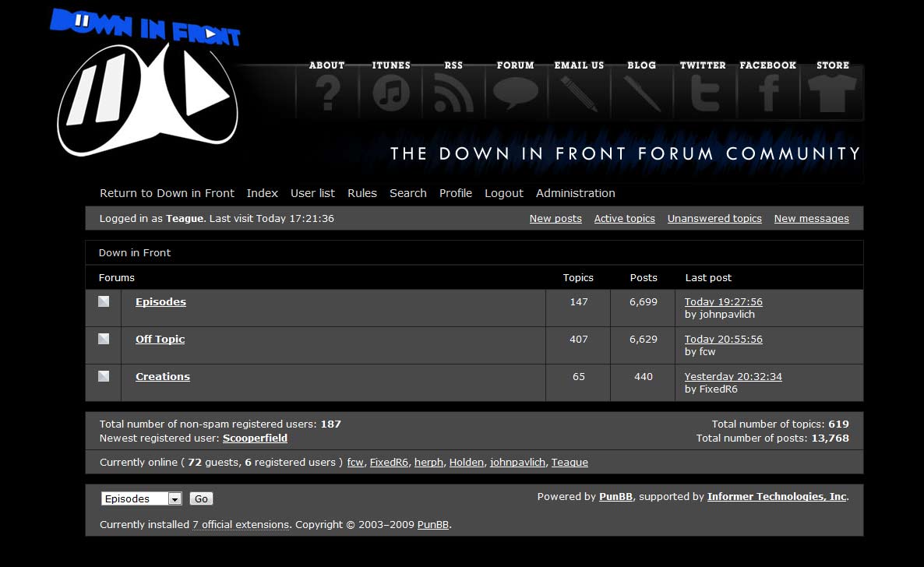
Task: Click the Off Topic posts count 6,629
Action: [x=643, y=340]
